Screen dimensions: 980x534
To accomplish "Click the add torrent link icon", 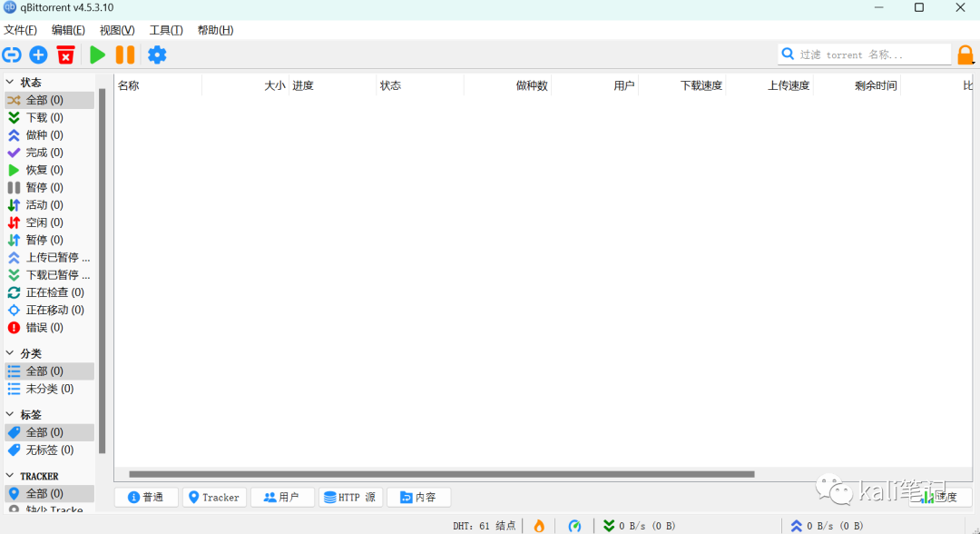I will coord(12,55).
